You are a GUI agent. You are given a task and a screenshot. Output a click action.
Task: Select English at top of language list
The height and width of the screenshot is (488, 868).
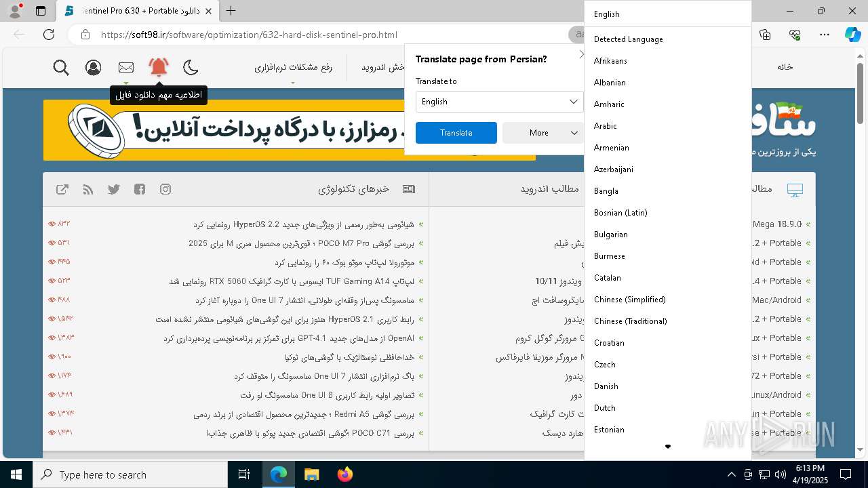[x=668, y=14]
